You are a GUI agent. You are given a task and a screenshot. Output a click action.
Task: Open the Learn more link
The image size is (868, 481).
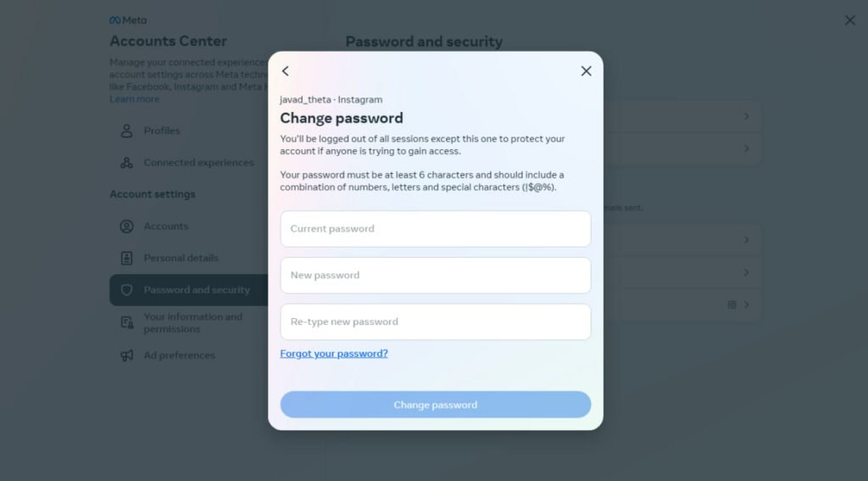click(x=134, y=99)
